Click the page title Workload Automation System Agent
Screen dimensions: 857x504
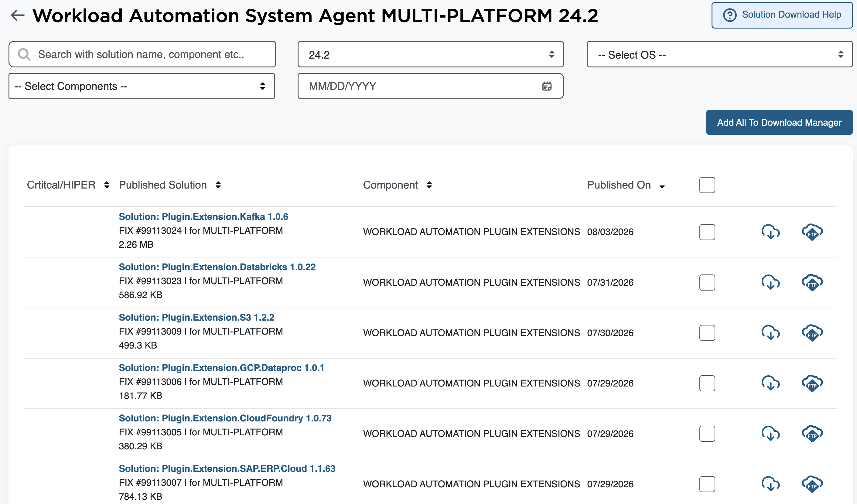click(x=203, y=16)
